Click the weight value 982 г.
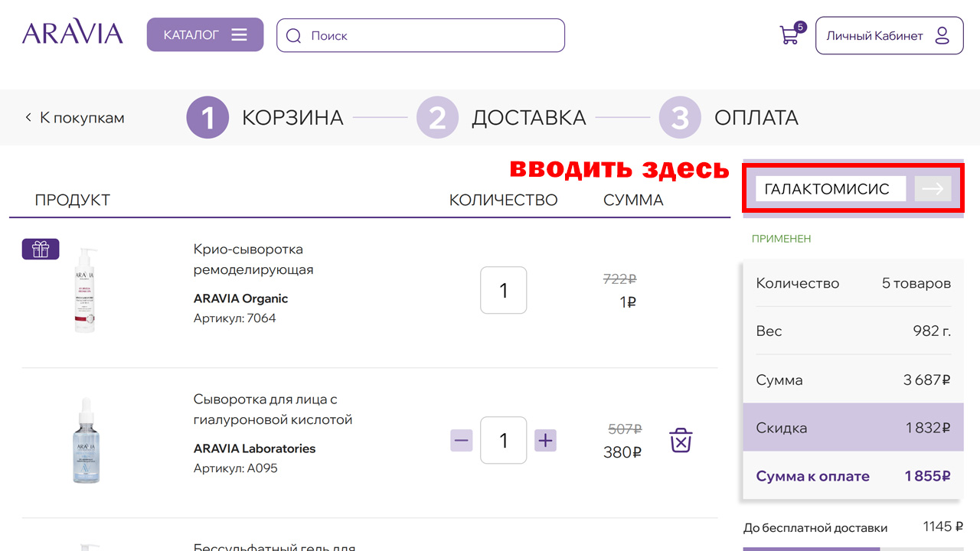This screenshot has width=980, height=551. pos(932,331)
